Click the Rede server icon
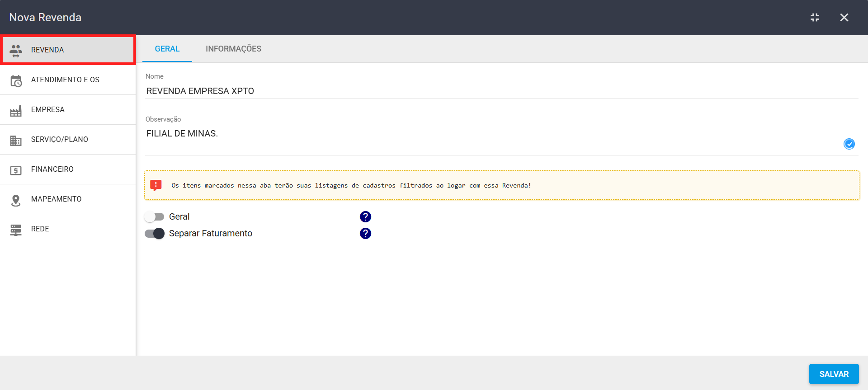The image size is (868, 390). click(16, 230)
